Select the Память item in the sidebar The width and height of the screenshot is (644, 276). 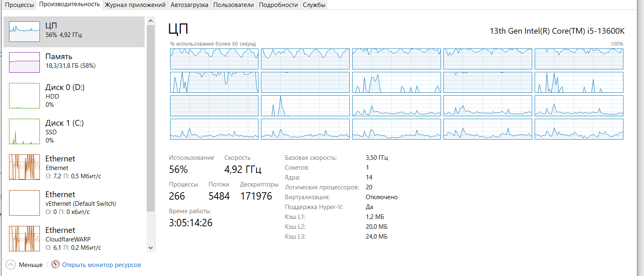(x=74, y=62)
